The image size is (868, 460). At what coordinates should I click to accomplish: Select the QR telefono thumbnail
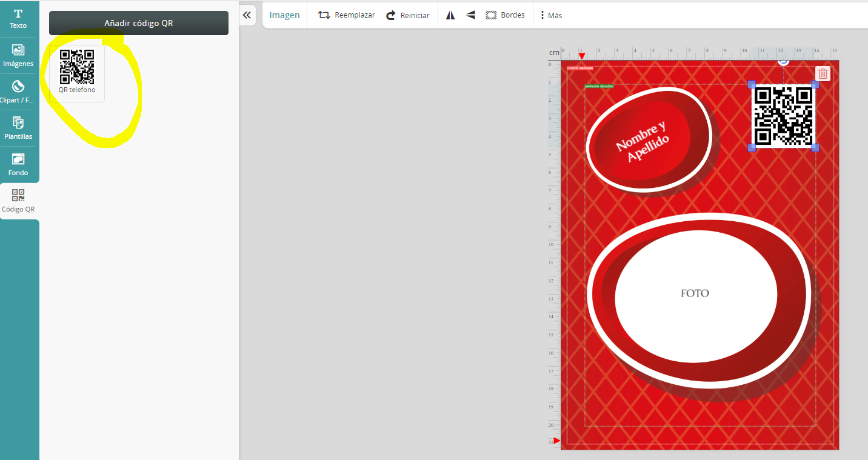tap(77, 72)
